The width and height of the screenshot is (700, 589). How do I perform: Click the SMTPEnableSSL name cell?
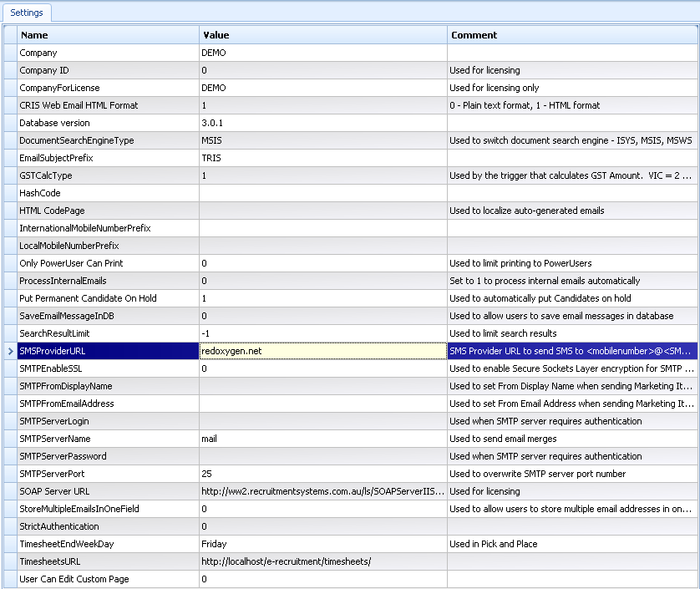(x=108, y=368)
